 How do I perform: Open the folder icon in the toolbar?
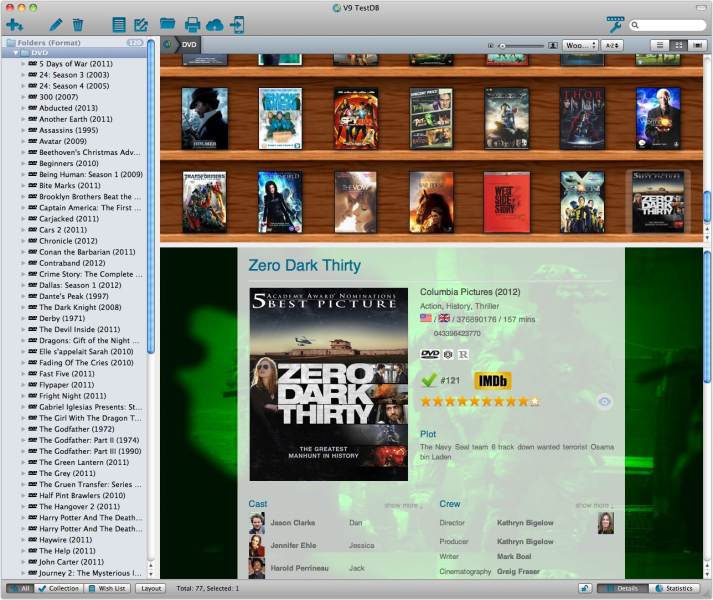pos(167,24)
